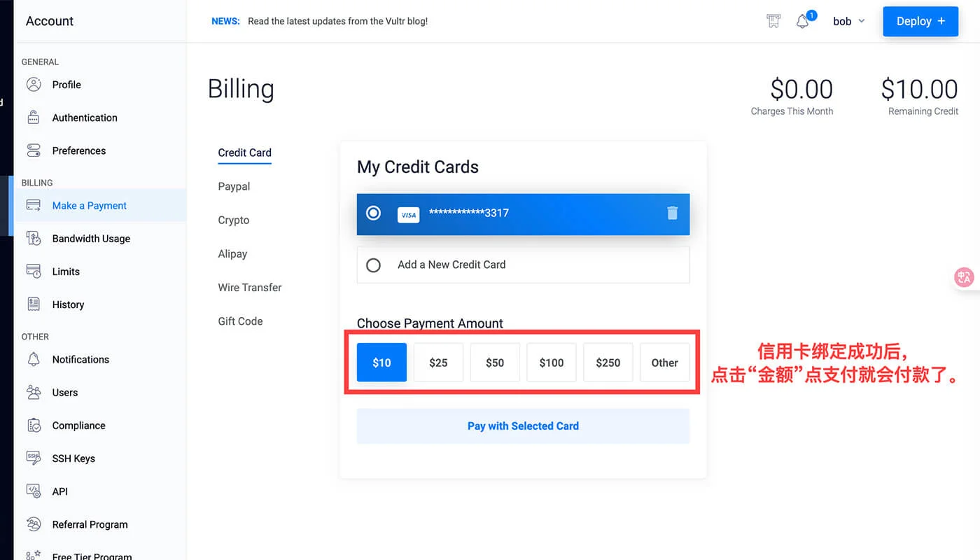
Task: Choose the Other payment amount option
Action: coord(664,363)
